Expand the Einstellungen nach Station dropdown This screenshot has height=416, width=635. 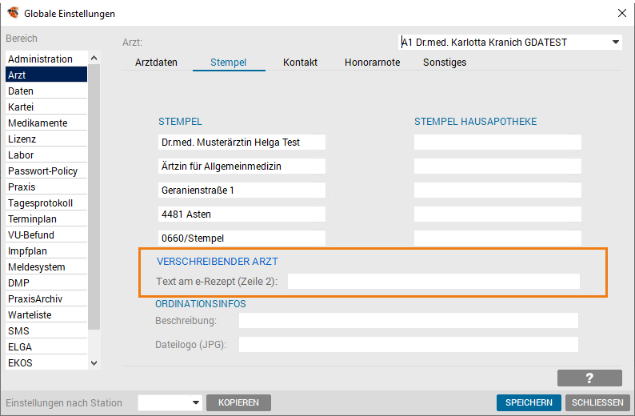195,402
